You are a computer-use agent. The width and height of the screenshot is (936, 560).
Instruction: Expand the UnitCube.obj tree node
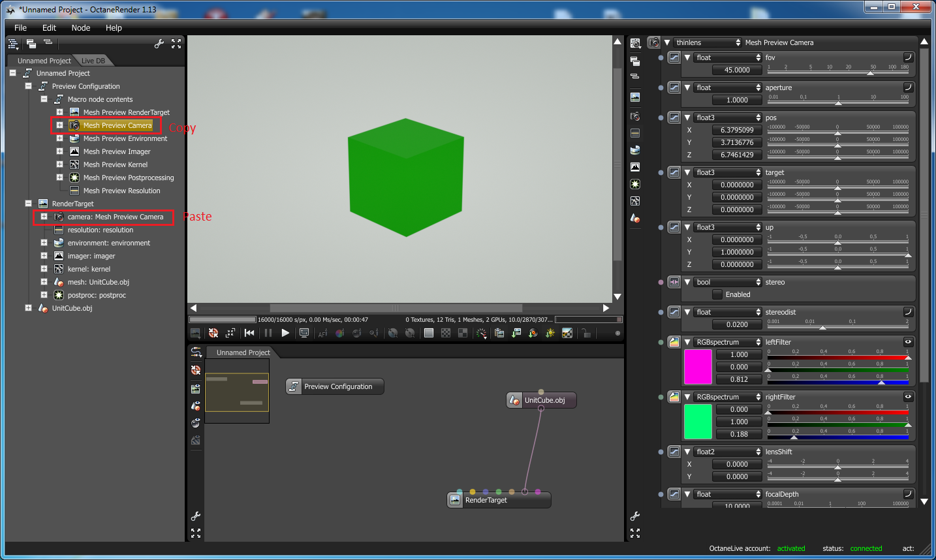coord(28,308)
